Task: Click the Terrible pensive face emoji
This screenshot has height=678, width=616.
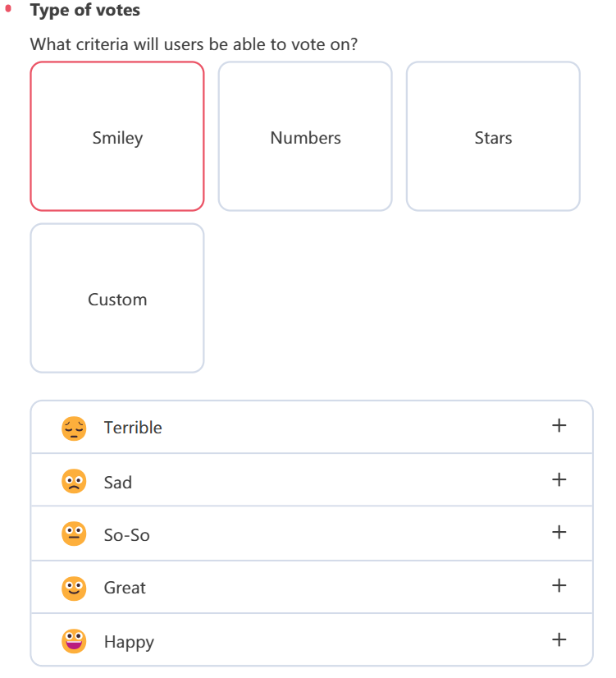Action: 74,428
